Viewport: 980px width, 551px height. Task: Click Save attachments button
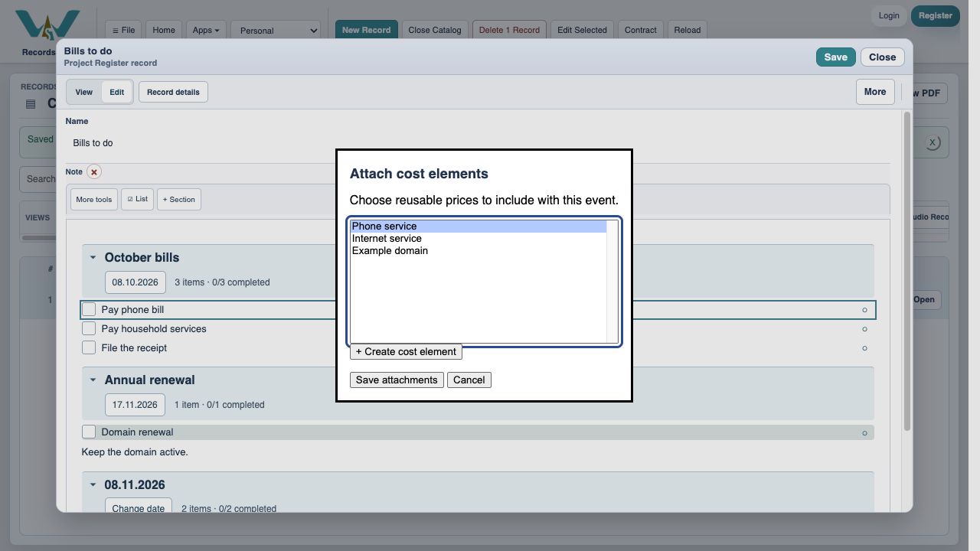(397, 380)
